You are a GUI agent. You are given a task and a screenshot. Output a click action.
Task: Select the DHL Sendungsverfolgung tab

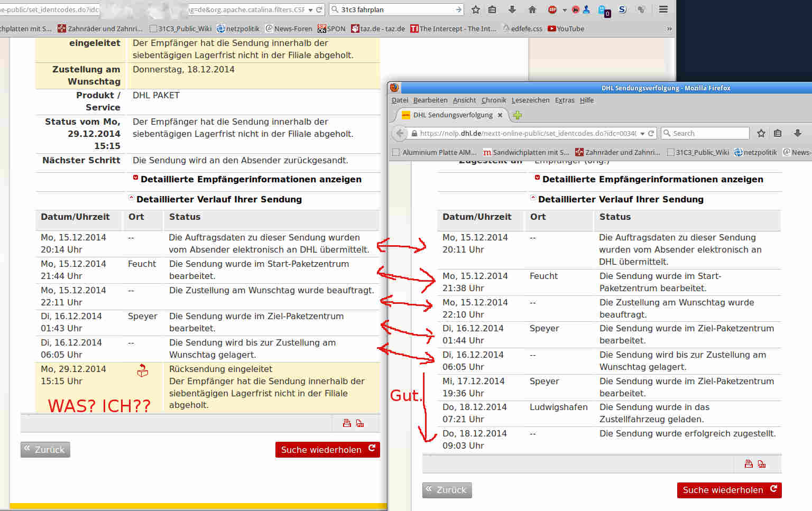452,115
